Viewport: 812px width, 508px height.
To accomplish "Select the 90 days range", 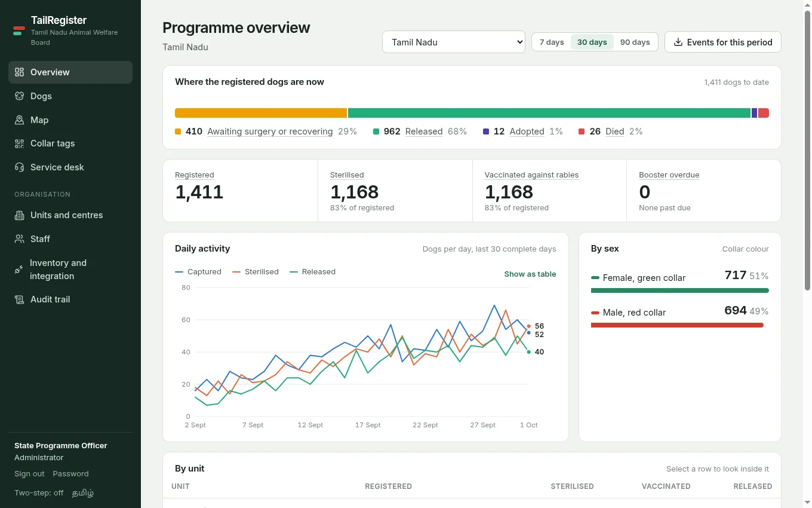I will click(635, 42).
